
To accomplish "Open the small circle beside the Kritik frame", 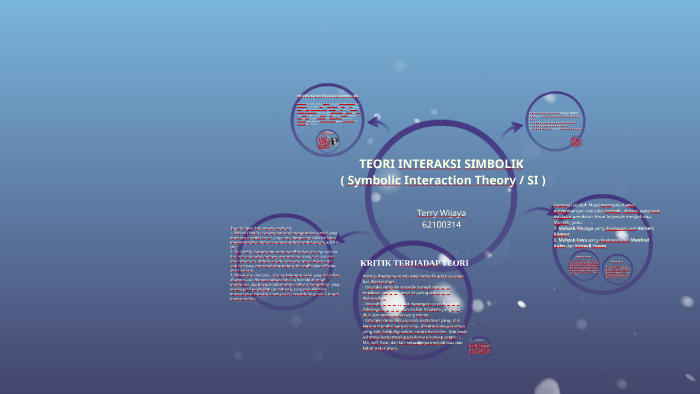I will coord(479,348).
